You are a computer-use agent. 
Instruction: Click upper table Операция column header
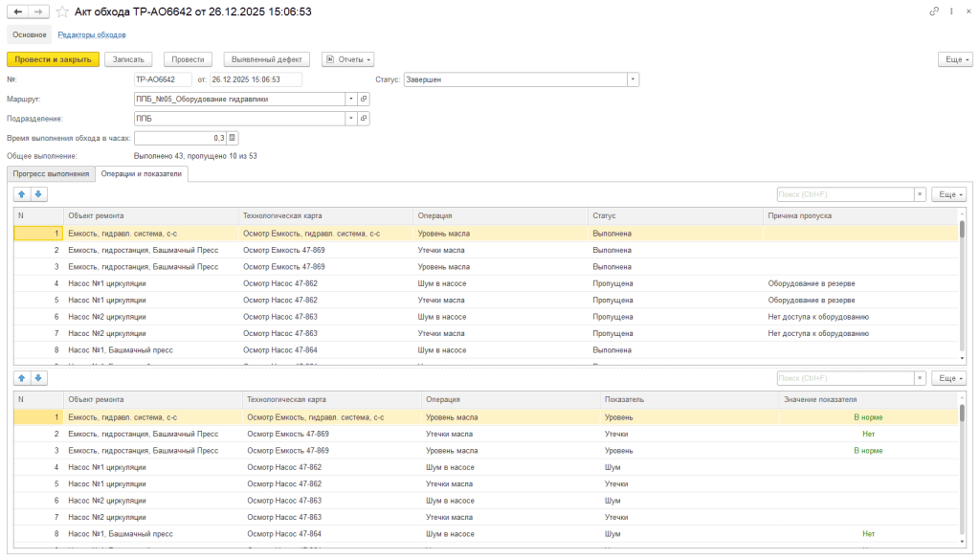click(500, 215)
